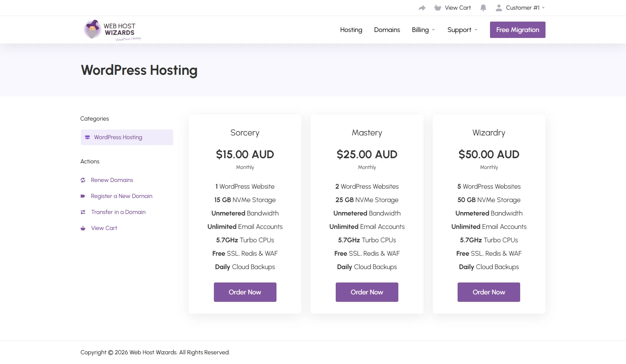
Task: Click the copyright footer text
Action: point(155,352)
